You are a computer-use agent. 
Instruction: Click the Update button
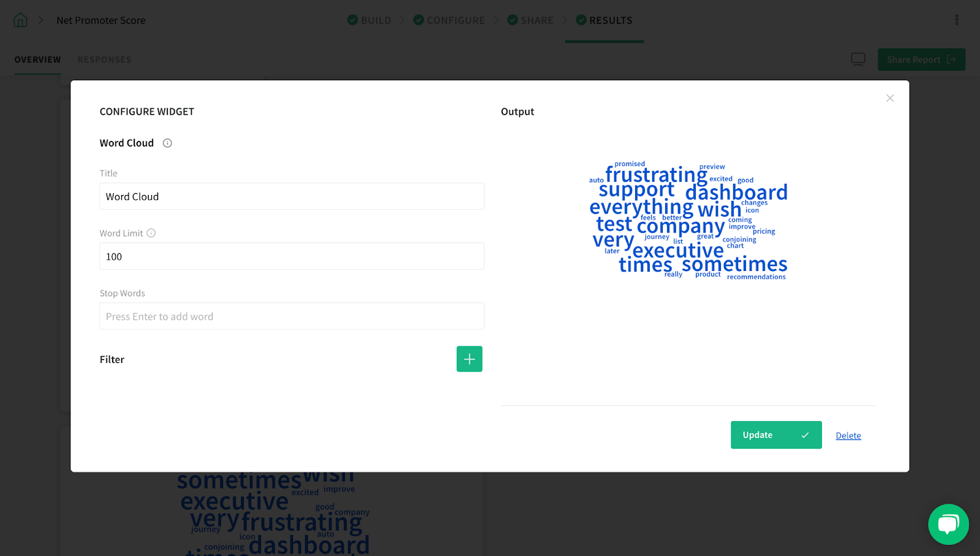click(776, 435)
